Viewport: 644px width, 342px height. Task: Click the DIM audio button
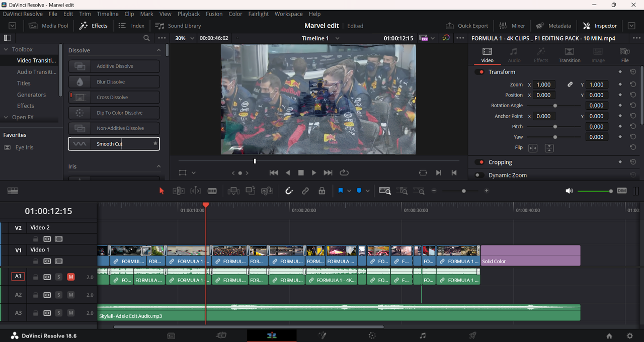click(x=622, y=191)
